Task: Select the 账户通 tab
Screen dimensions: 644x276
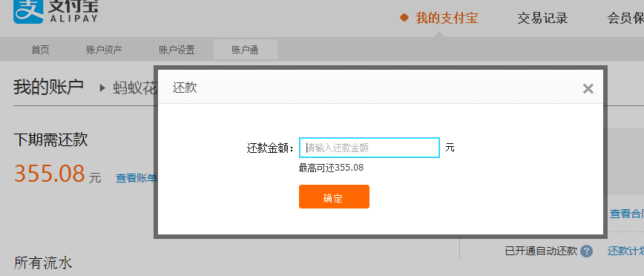Action: point(245,50)
